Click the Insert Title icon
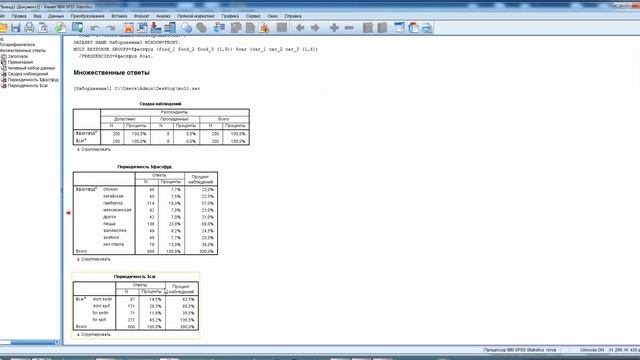Viewport: 640px width, 360px height. pos(413,28)
